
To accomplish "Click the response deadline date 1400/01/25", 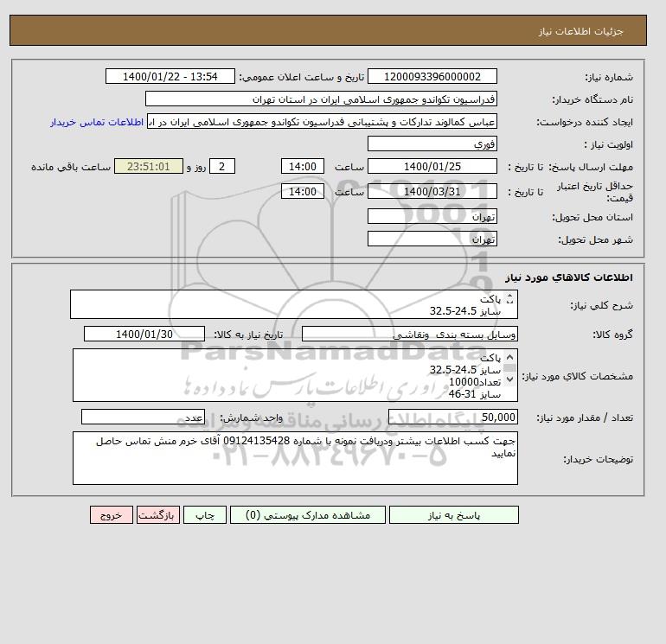I will click(x=432, y=167).
